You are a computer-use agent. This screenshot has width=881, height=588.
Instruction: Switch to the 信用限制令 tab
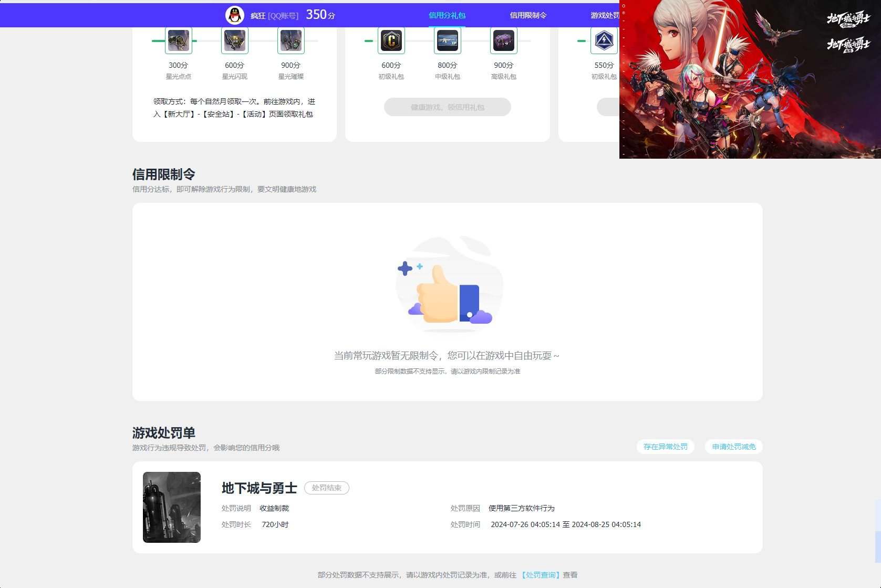click(528, 15)
